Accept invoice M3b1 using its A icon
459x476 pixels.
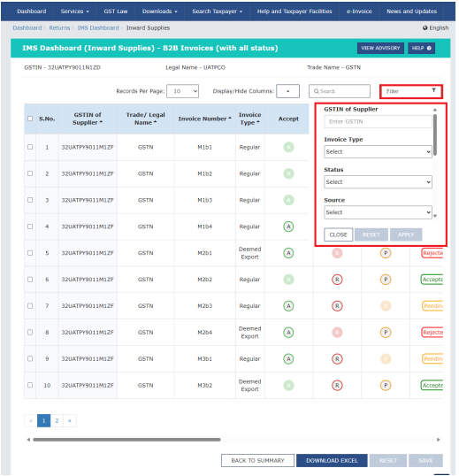point(288,359)
